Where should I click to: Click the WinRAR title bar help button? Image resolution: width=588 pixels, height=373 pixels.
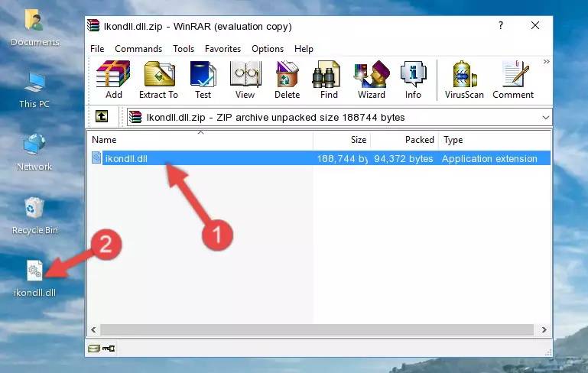point(501,25)
